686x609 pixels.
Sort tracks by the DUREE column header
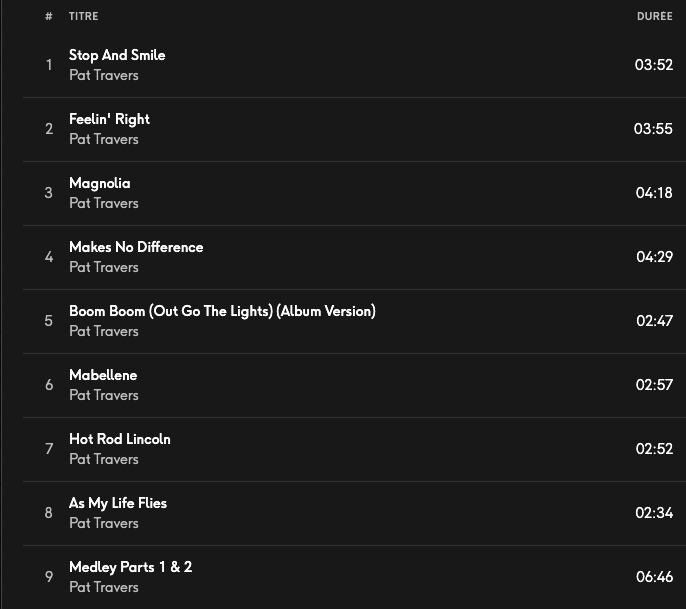654,17
